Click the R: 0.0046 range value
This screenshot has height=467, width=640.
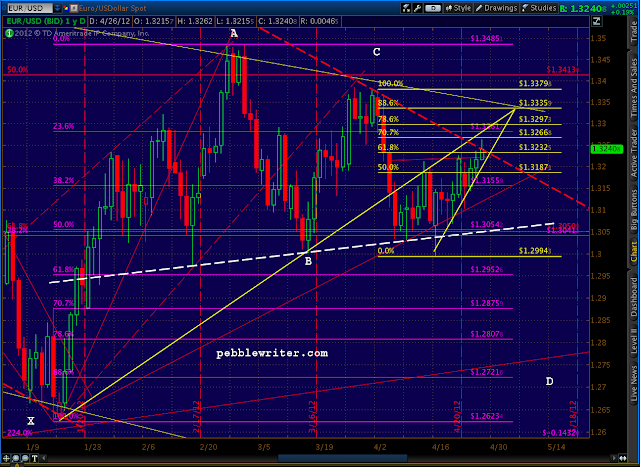[320, 21]
